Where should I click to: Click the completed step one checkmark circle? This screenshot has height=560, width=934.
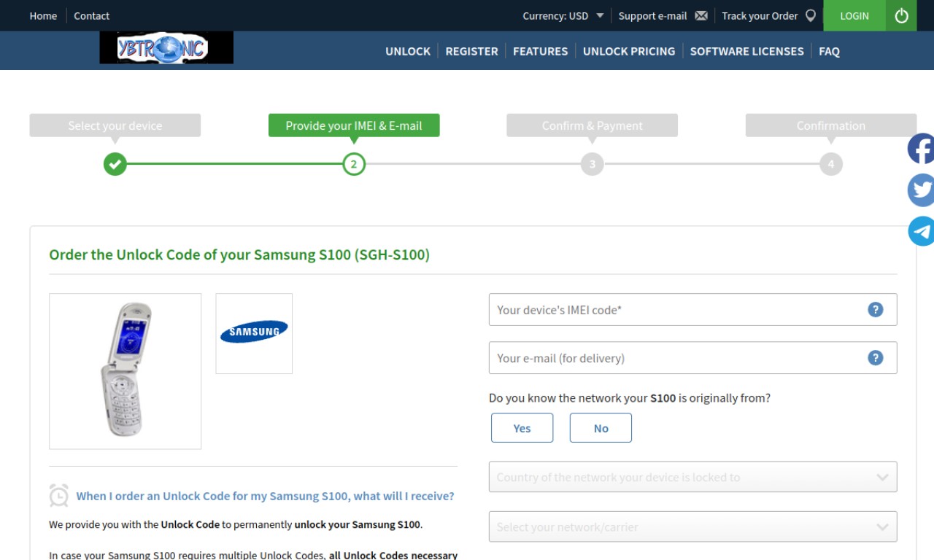115,164
